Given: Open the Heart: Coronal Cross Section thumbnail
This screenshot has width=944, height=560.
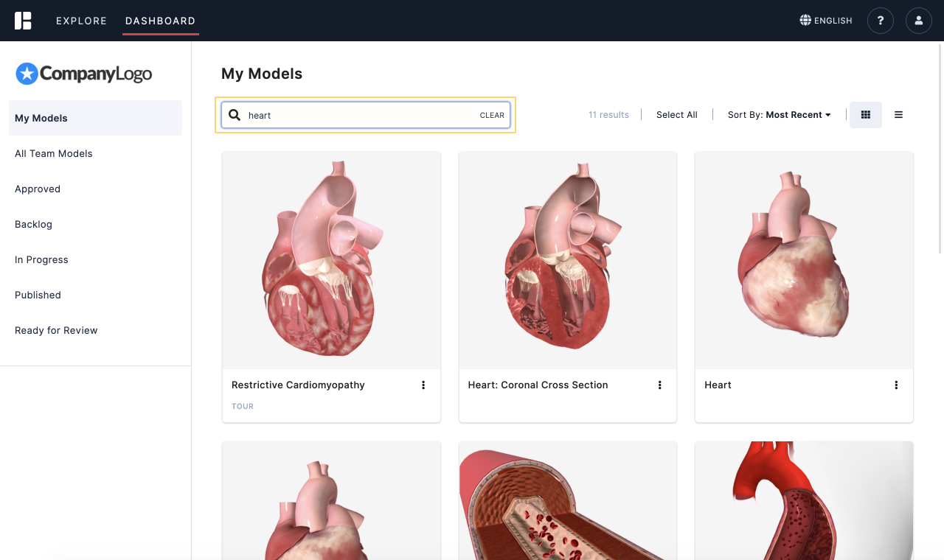Looking at the screenshot, I should tap(568, 261).
